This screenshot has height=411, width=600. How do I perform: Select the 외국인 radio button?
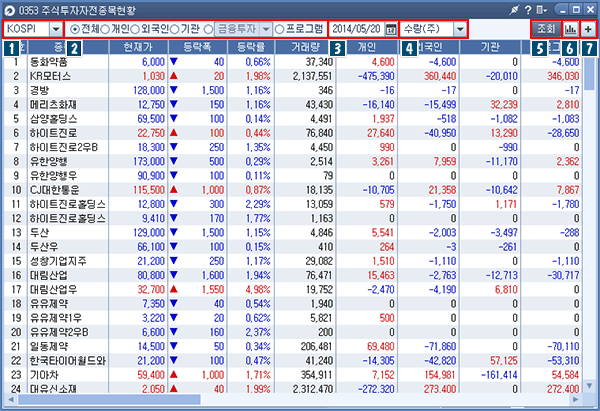point(135,29)
